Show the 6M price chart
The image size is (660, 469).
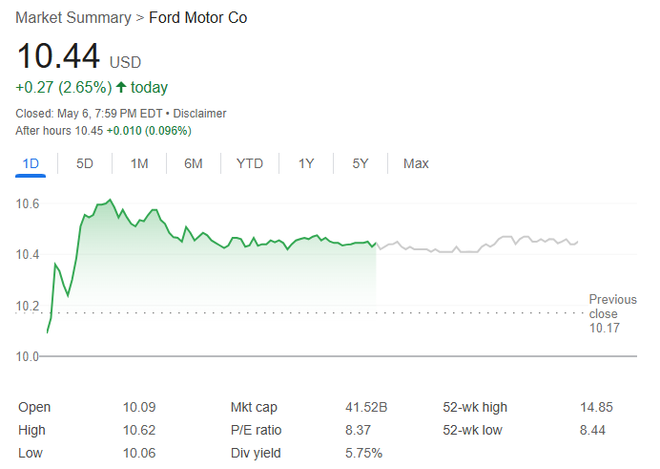(193, 163)
